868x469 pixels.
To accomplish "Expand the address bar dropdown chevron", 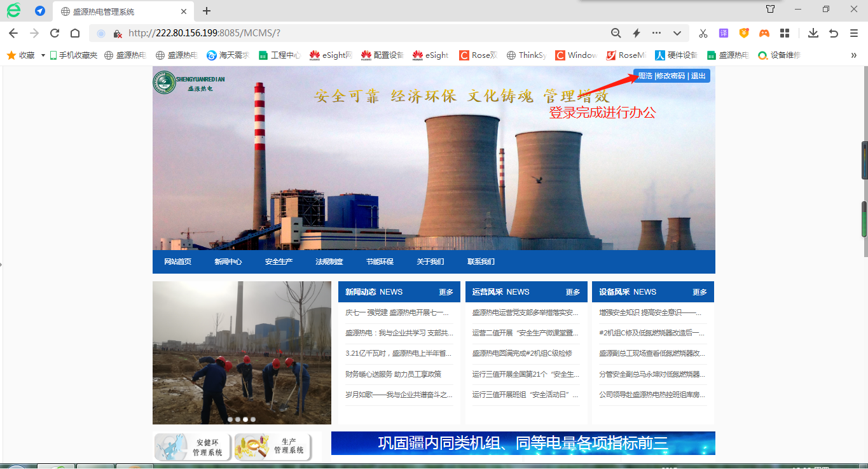I will coord(677,33).
